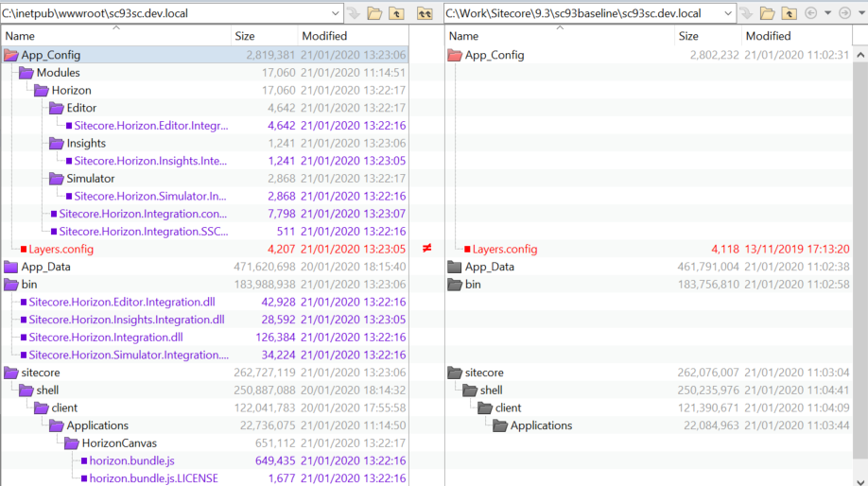Select horizon.bundle.js file
The width and height of the screenshot is (868, 486).
coord(131,461)
